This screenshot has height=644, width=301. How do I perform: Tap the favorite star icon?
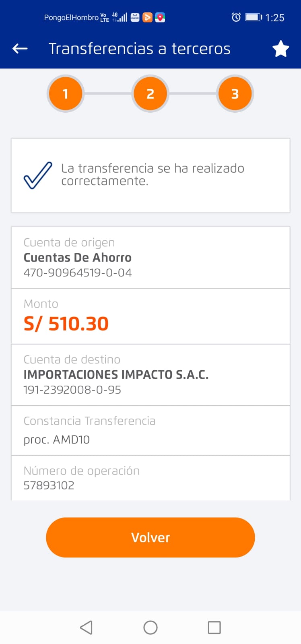pyautogui.click(x=281, y=49)
